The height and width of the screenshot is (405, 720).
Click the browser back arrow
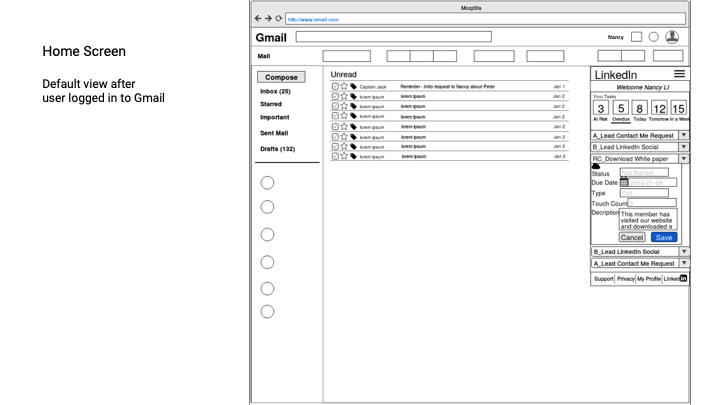click(258, 18)
